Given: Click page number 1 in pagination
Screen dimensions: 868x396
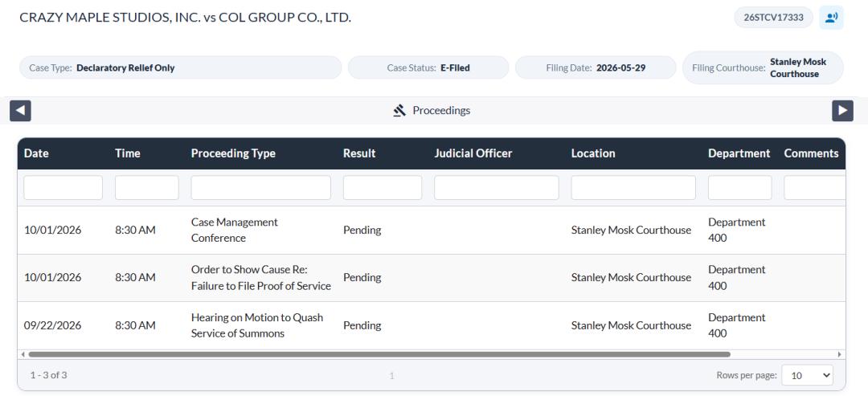Looking at the screenshot, I should tap(391, 376).
